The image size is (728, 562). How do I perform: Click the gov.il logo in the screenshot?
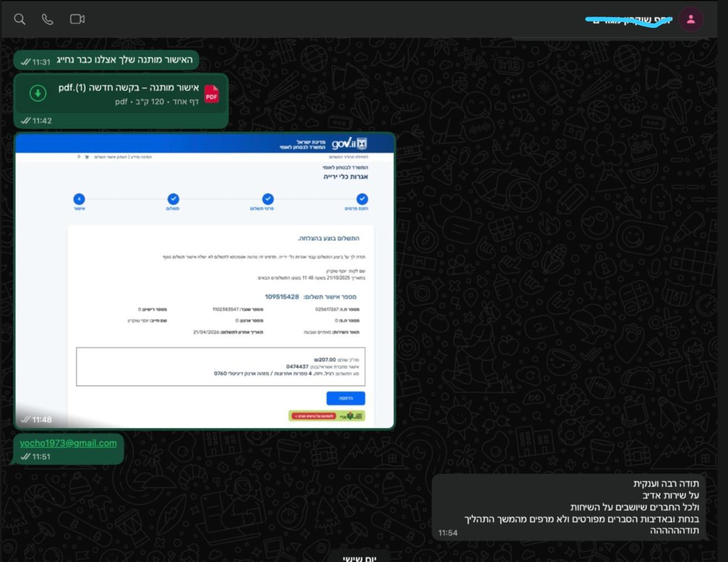[349, 144]
